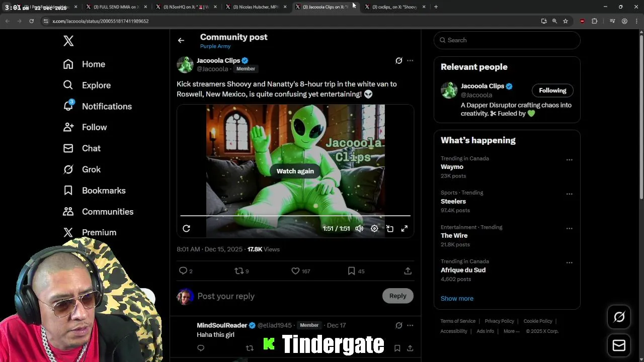Open the Steelers trending topic
The image size is (644, 362).
453,201
